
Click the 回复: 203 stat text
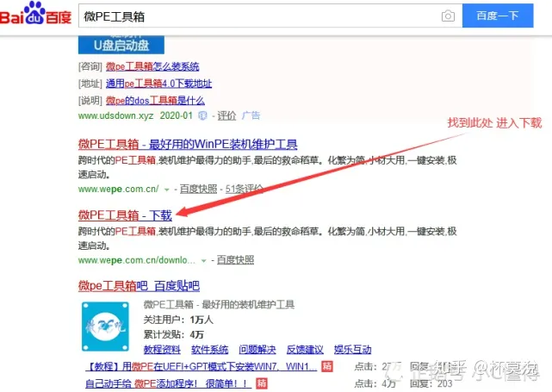(x=431, y=383)
